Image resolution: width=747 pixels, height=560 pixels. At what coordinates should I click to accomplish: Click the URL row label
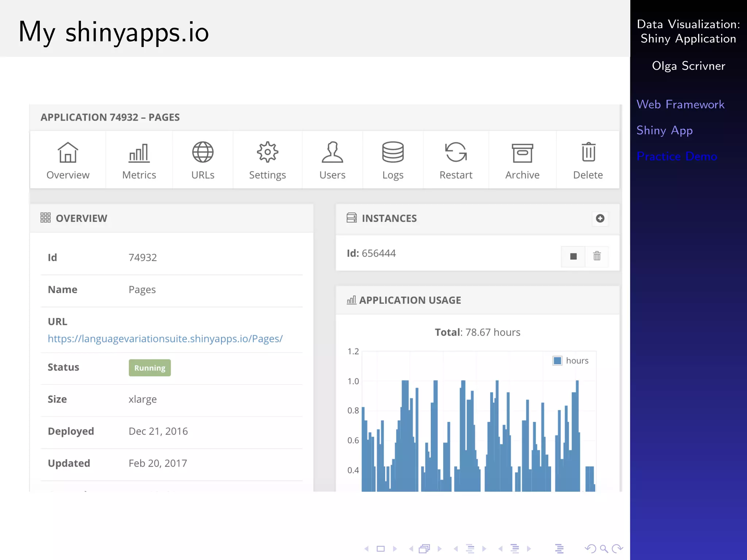tap(58, 322)
